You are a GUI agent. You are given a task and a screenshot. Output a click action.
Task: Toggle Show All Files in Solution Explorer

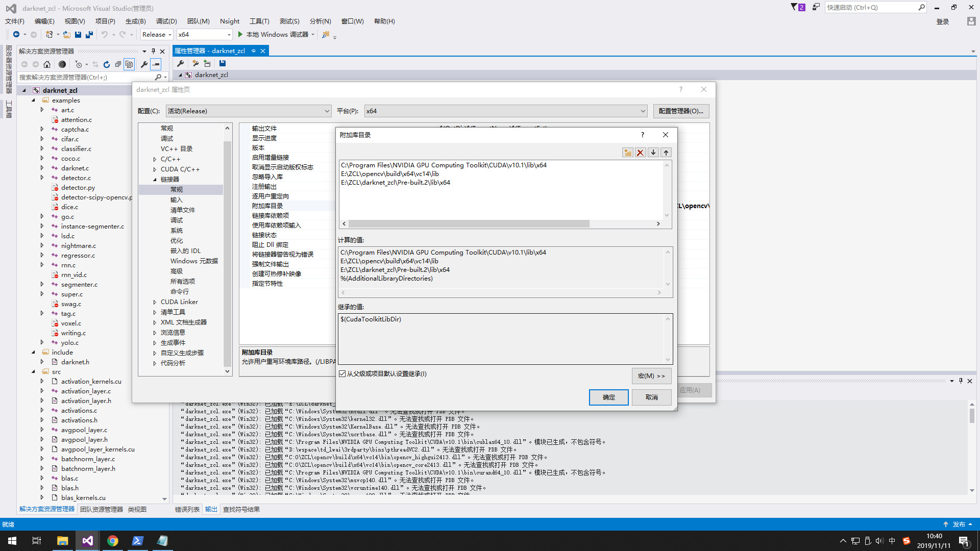[129, 64]
